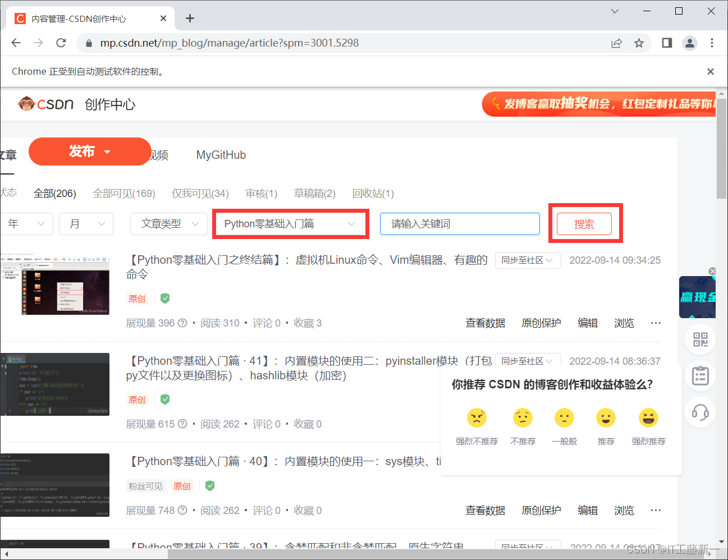Click the 终结篇 article thumbnail
Viewport: 728px width, 560px height.
(54, 283)
